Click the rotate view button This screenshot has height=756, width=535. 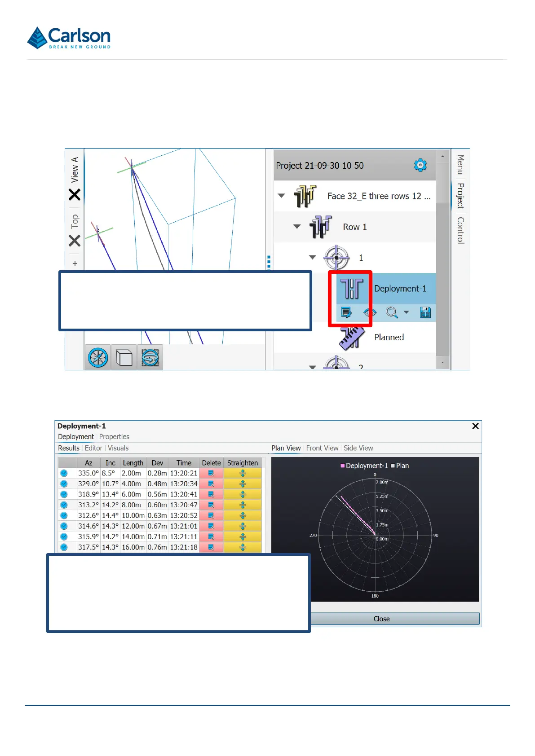pyautogui.click(x=150, y=358)
